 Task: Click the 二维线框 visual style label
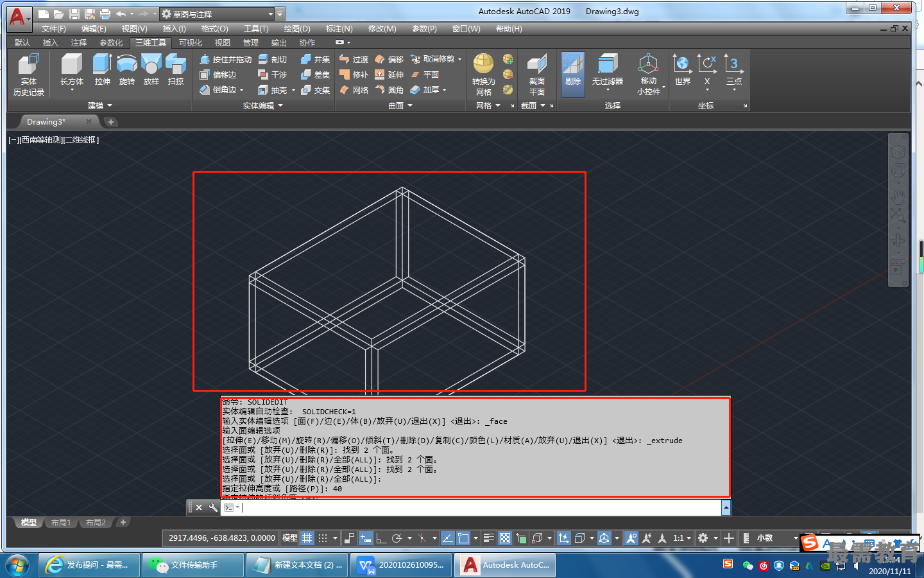[x=80, y=139]
